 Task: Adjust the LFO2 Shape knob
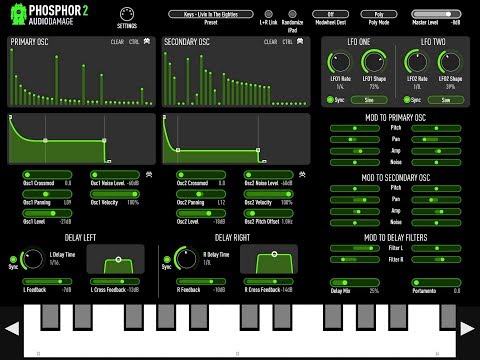[x=450, y=62]
